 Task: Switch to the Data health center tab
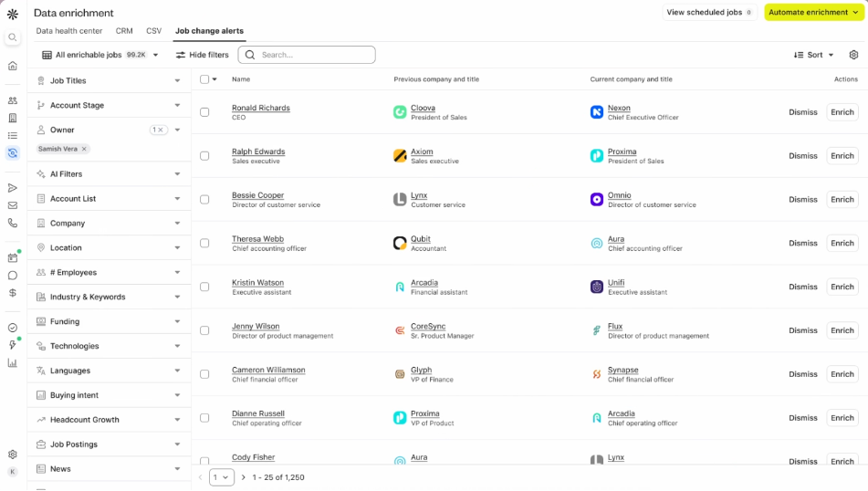[69, 31]
